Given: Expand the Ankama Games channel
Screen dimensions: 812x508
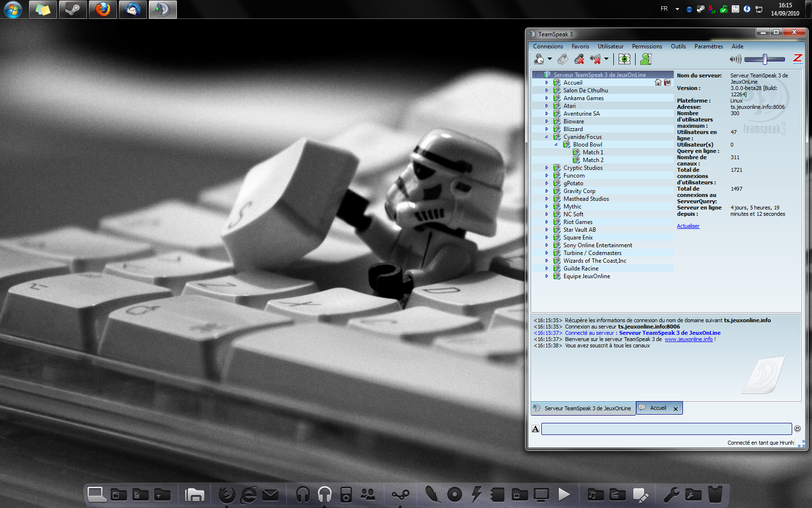Looking at the screenshot, I should pos(547,98).
